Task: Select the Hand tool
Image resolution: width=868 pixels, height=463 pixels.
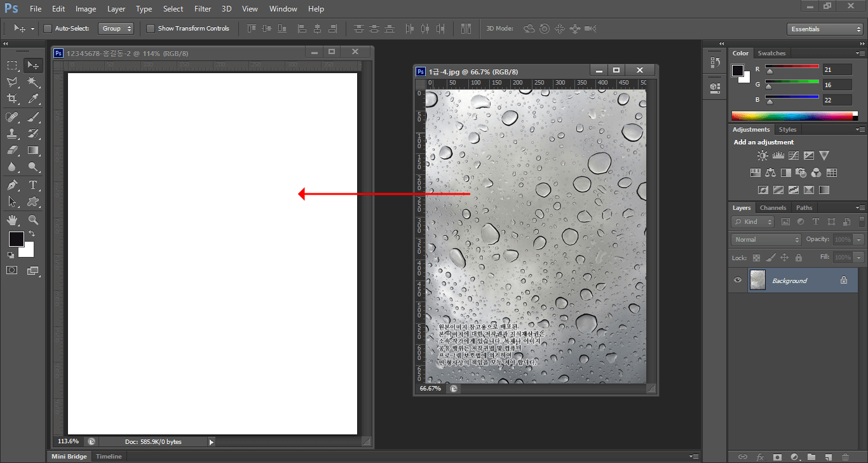Action: pos(12,220)
